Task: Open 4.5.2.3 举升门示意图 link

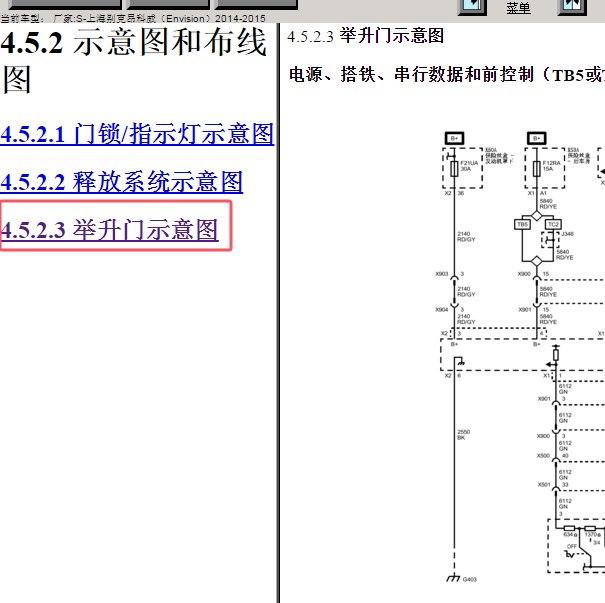Action: click(110, 230)
